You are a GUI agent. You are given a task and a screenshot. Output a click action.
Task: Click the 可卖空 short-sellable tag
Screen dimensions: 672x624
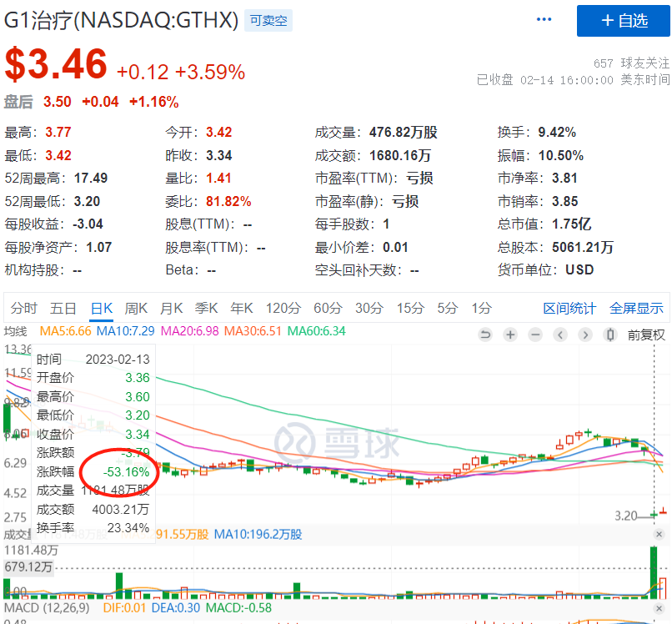click(268, 21)
